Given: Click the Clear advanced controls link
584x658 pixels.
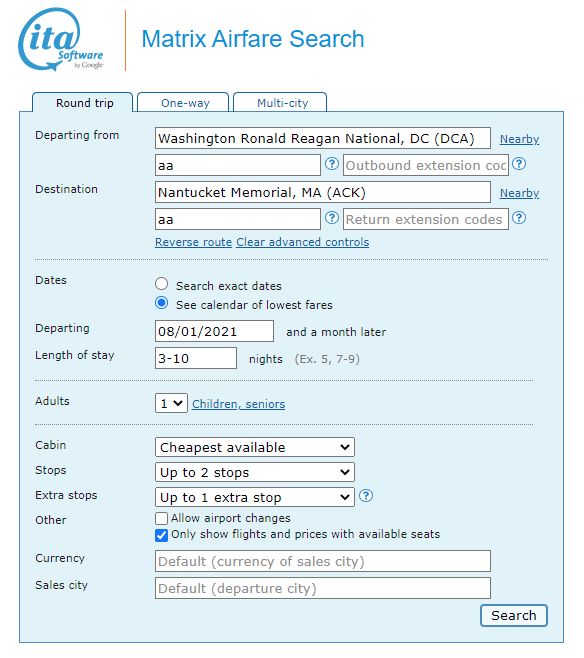Looking at the screenshot, I should [302, 242].
